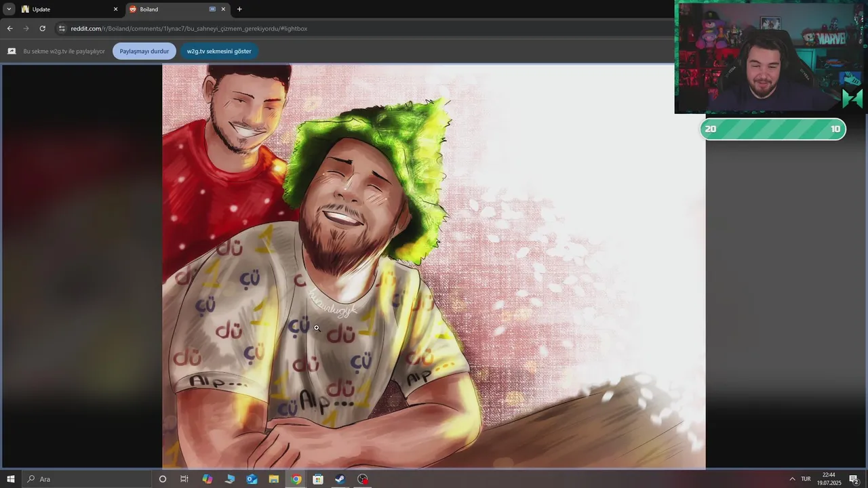The width and height of the screenshot is (868, 488).
Task: Open Outlook from the taskbar
Action: point(252,479)
